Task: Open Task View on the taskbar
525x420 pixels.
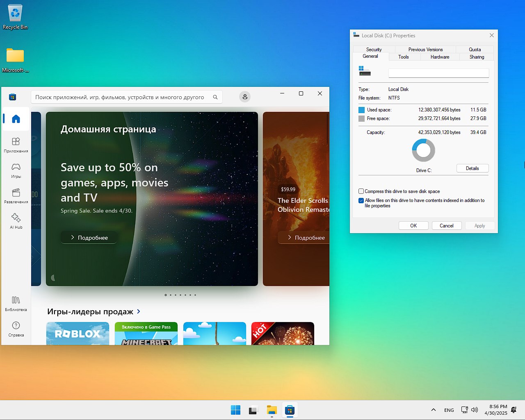Action: coord(253,410)
